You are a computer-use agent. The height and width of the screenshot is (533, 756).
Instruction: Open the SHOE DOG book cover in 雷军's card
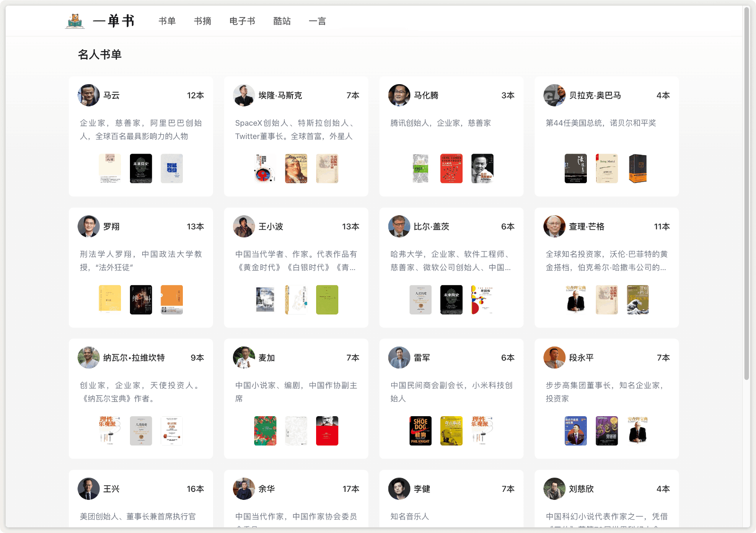(x=421, y=431)
